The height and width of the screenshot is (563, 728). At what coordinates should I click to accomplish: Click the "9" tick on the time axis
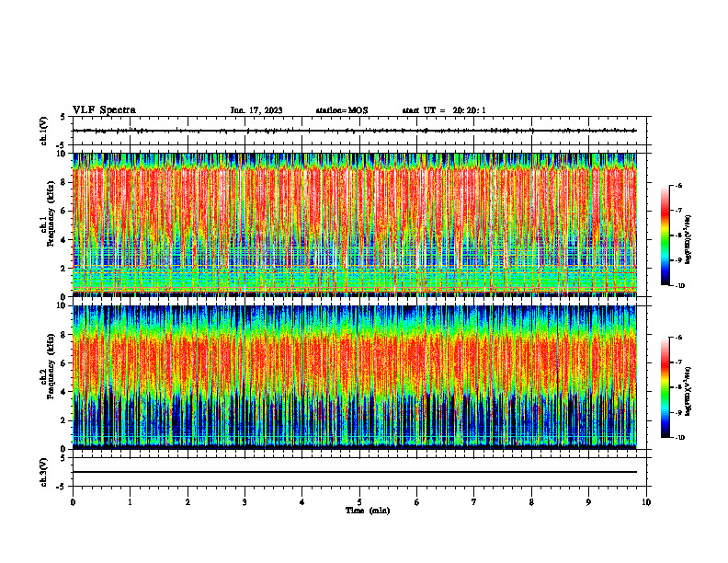click(588, 502)
